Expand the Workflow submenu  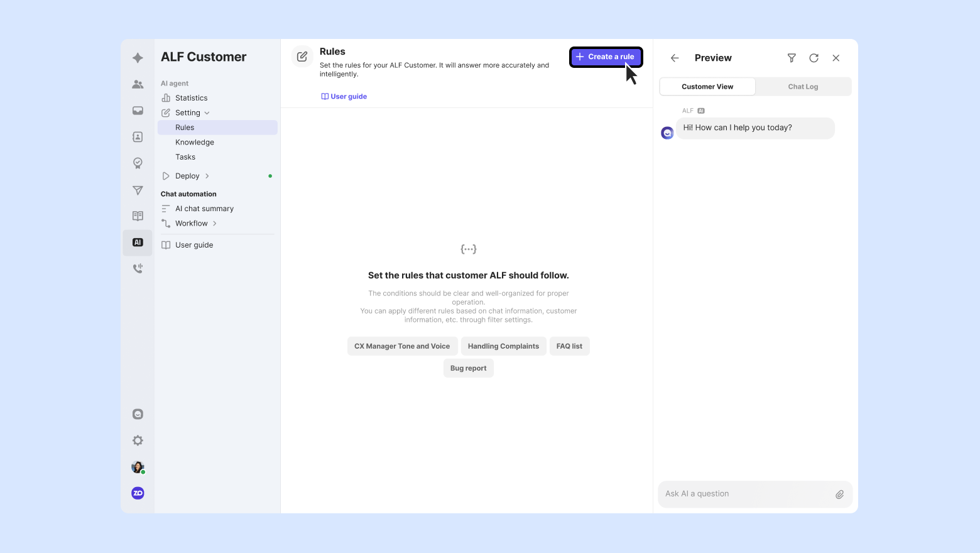point(214,224)
